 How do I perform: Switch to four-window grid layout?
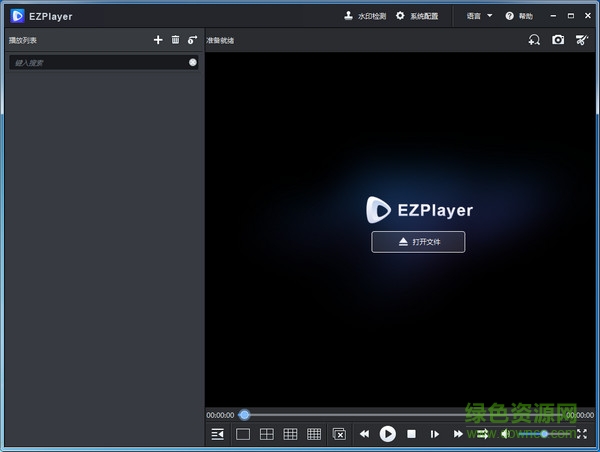point(267,434)
